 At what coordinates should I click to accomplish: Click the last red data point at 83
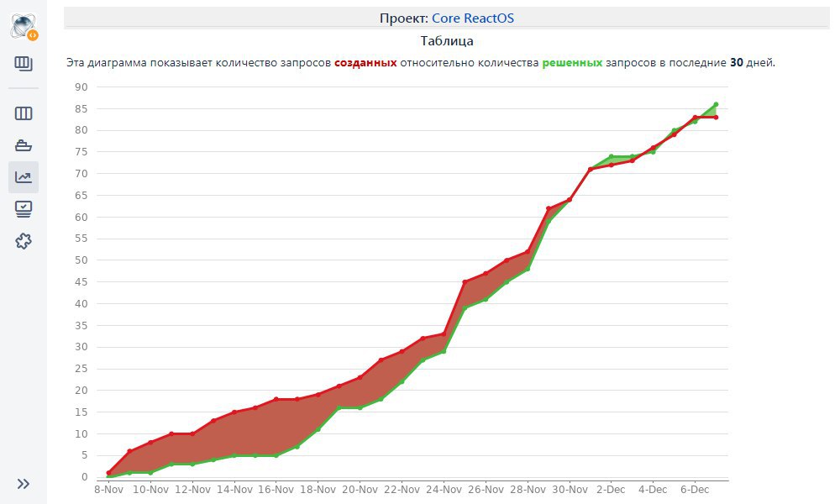coord(716,118)
